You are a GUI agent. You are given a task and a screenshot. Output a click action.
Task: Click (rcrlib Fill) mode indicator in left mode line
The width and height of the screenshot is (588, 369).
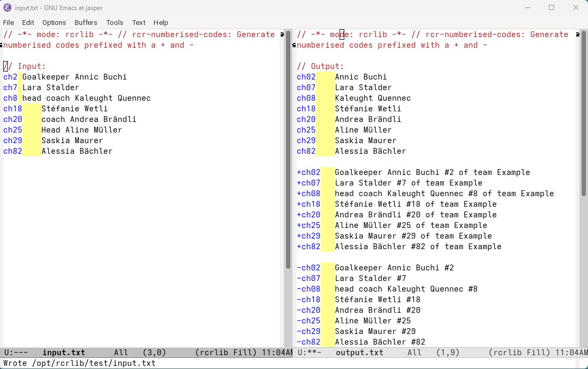226,353
